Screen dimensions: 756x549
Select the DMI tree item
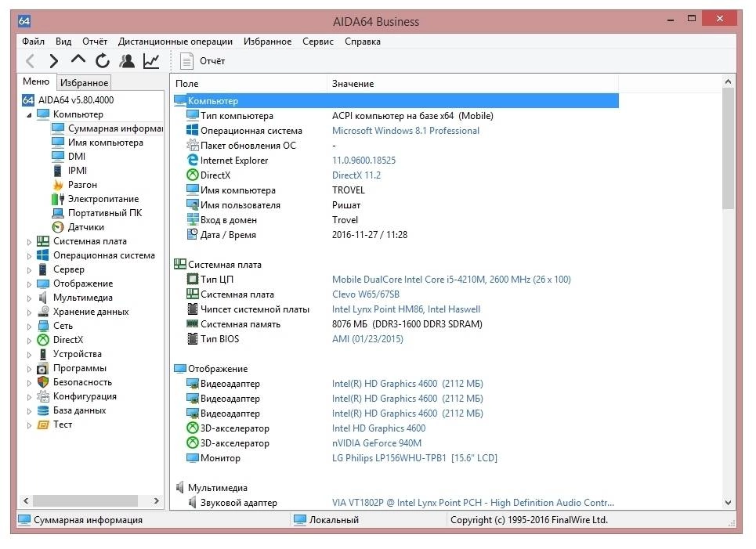[x=76, y=156]
